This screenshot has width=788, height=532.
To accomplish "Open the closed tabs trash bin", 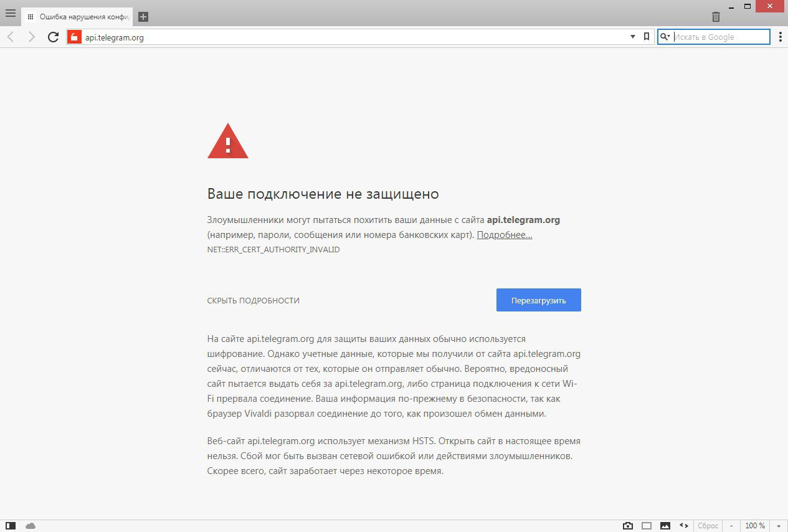I will (x=716, y=16).
